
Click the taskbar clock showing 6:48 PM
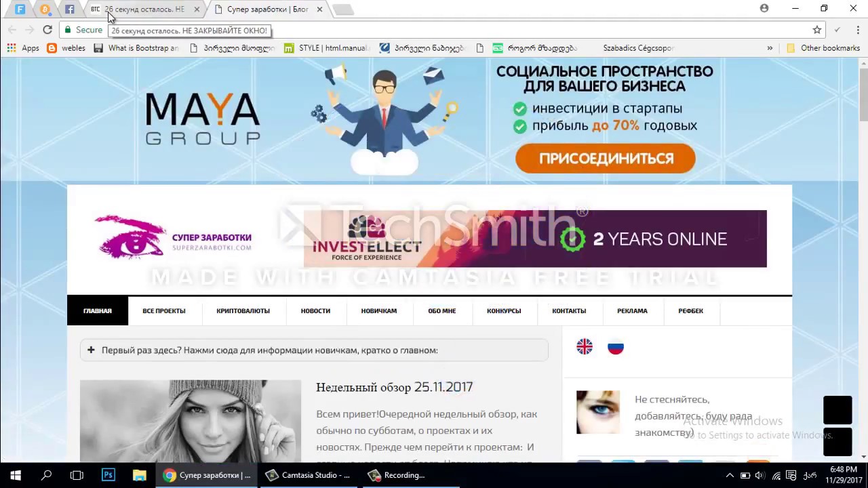tap(843, 475)
